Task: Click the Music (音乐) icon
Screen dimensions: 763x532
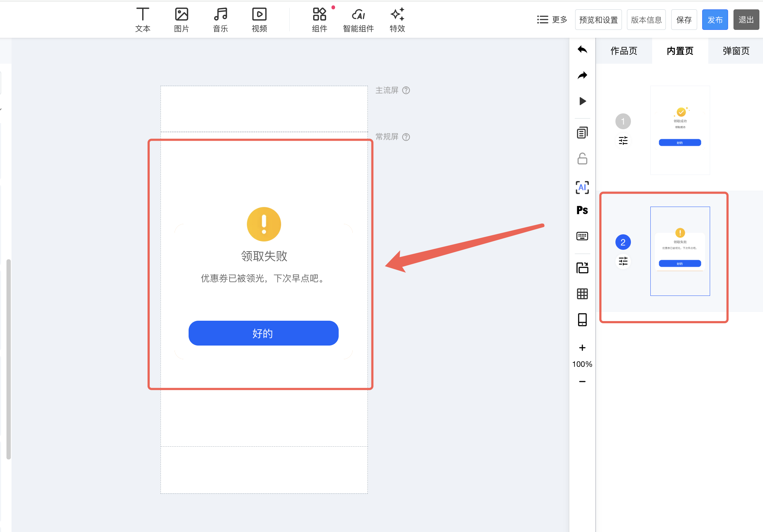Action: click(220, 20)
